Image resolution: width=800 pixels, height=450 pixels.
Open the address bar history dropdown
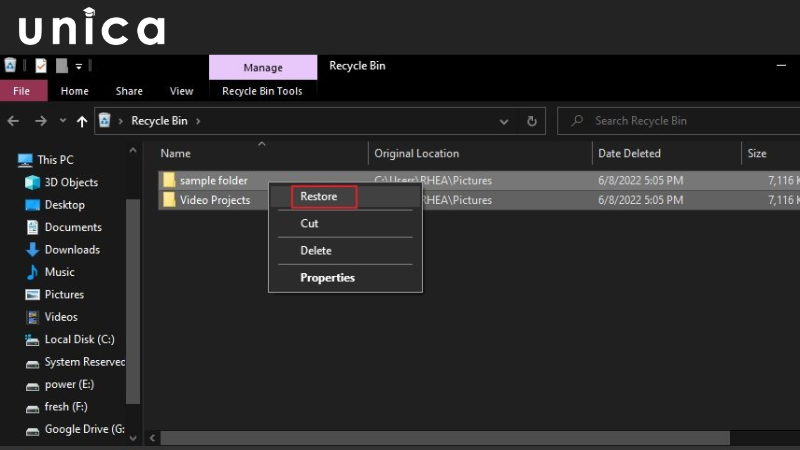[x=504, y=121]
